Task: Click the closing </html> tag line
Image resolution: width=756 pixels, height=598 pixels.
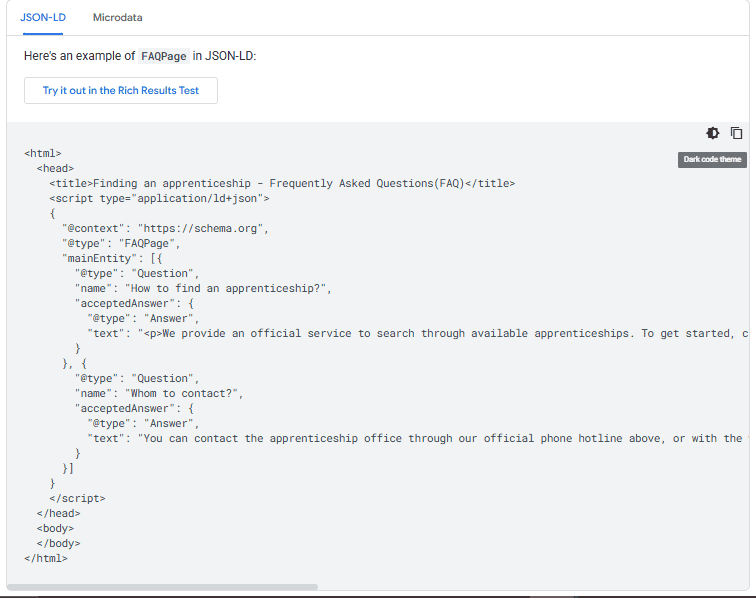Action: tap(46, 558)
